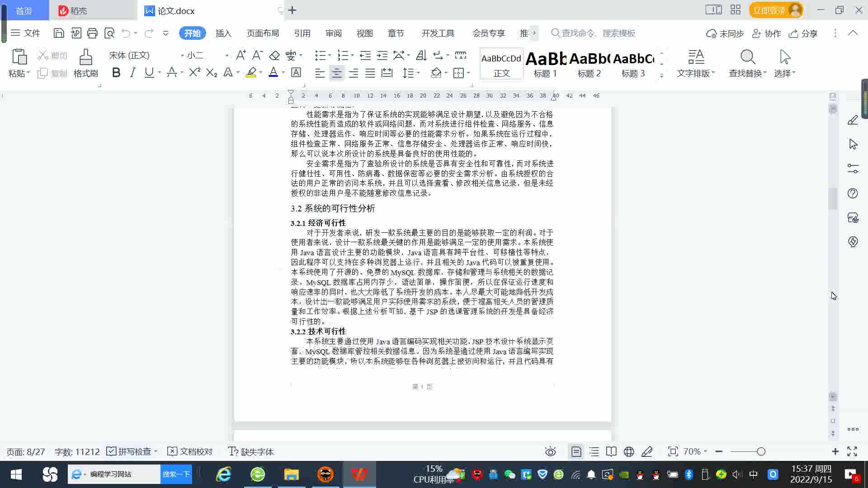Apply 标题 1 heading style
868x488 pixels.
tap(545, 64)
